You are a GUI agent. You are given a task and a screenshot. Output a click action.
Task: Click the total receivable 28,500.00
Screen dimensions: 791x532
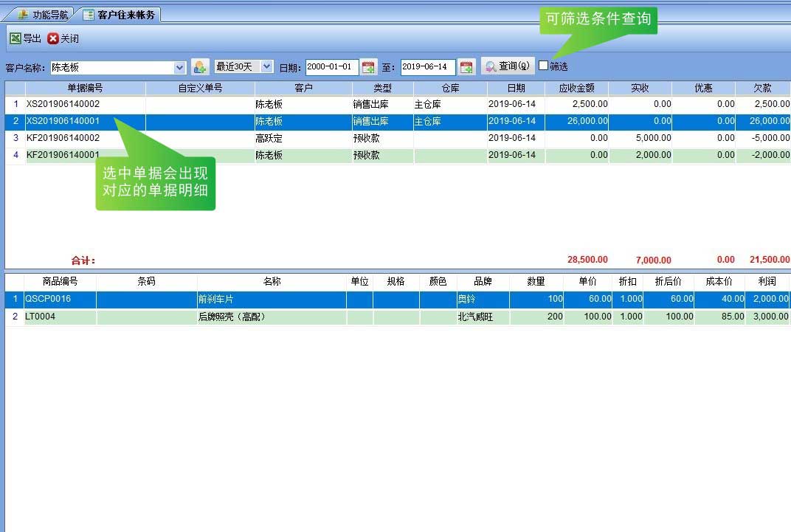(x=587, y=260)
